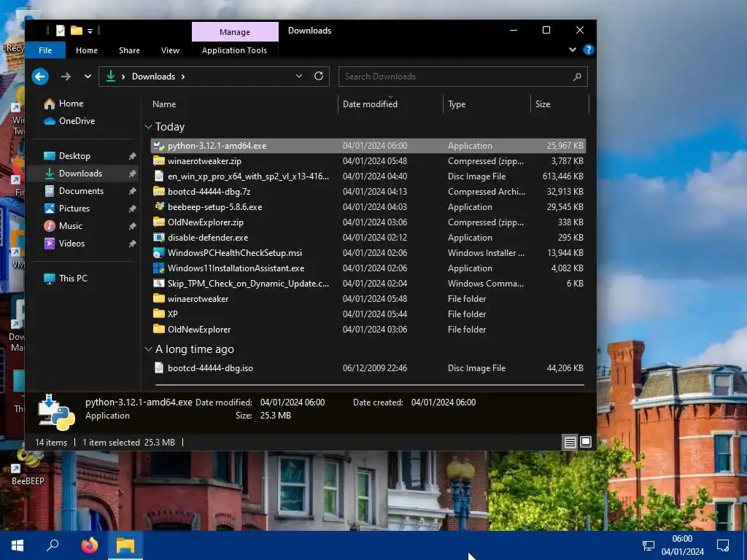Image resolution: width=747 pixels, height=560 pixels.
Task: Select the en_win_xp_pro_x64 disc image file
Action: [x=368, y=176]
